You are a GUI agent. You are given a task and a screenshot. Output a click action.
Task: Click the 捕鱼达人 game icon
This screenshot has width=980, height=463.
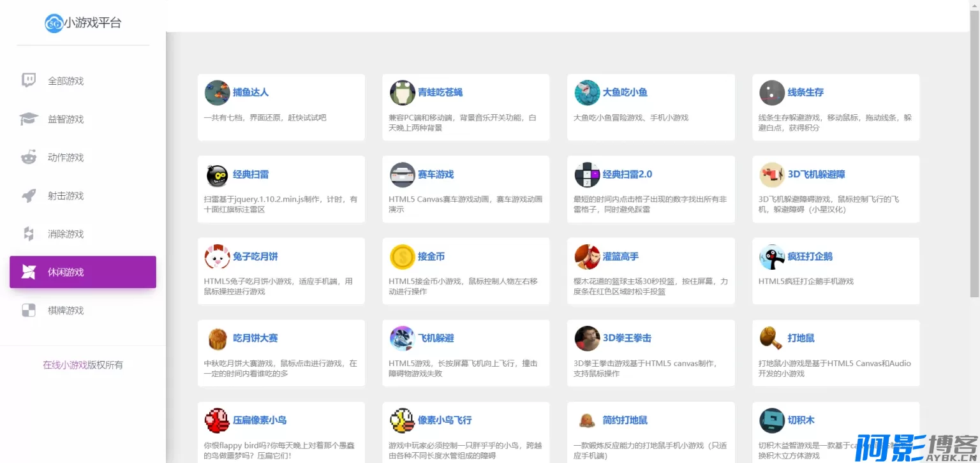[217, 92]
